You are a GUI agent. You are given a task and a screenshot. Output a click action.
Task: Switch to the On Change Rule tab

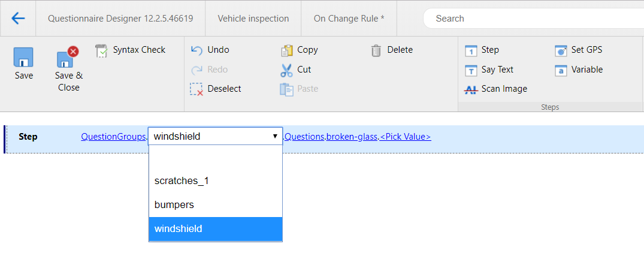[349, 19]
